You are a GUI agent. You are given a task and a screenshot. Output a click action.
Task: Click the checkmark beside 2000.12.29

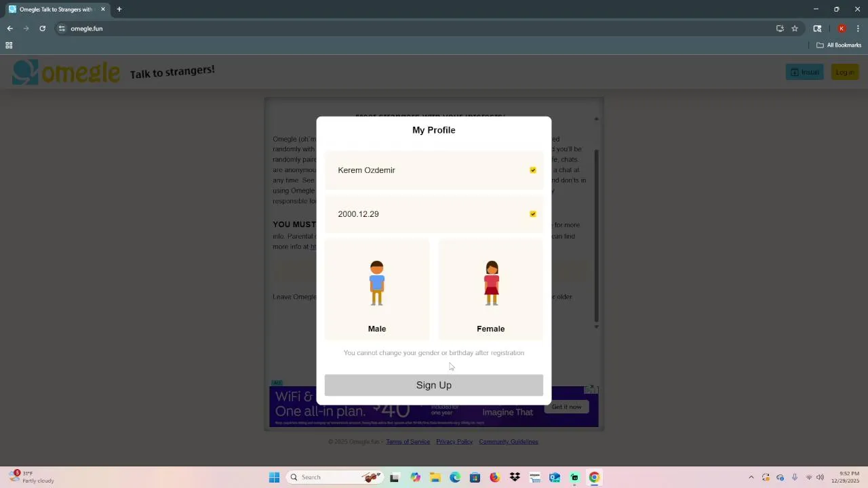tap(533, 214)
